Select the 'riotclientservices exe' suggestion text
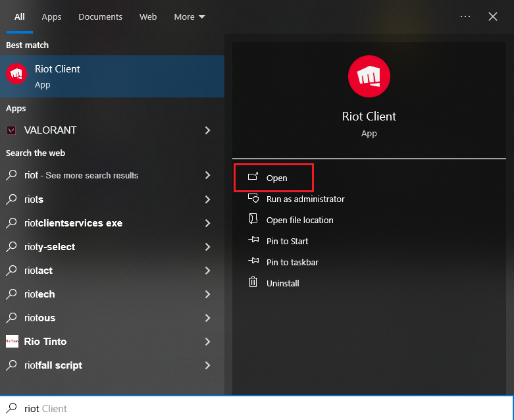 pos(73,223)
